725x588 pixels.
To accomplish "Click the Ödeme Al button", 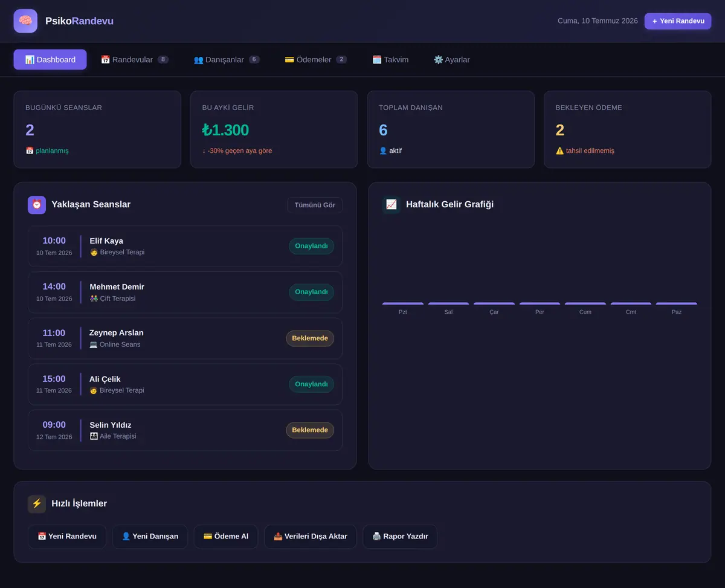I will point(226,537).
